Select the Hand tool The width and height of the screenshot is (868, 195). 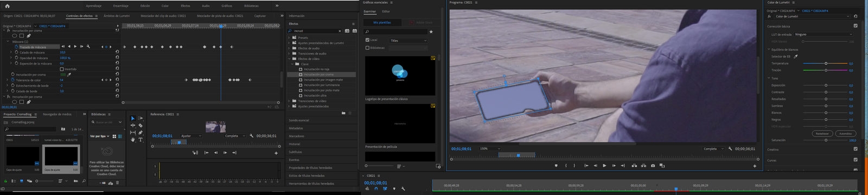(133, 139)
